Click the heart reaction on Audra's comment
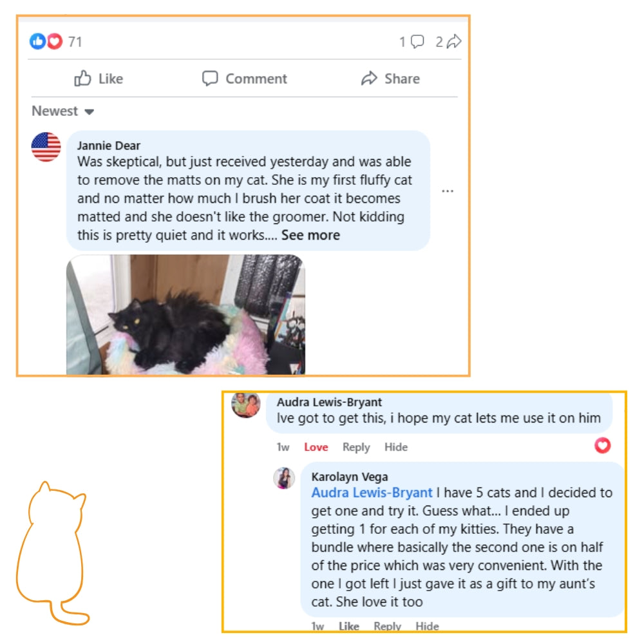Viewport: 644px width, 644px height. (x=603, y=446)
